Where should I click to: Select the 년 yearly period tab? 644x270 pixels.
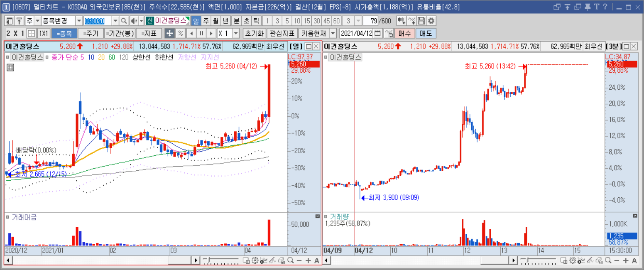(x=225, y=21)
